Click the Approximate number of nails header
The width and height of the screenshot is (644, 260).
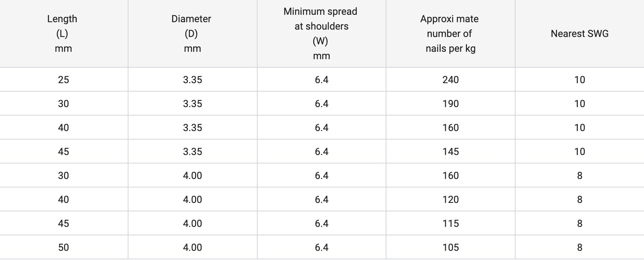[450, 33]
